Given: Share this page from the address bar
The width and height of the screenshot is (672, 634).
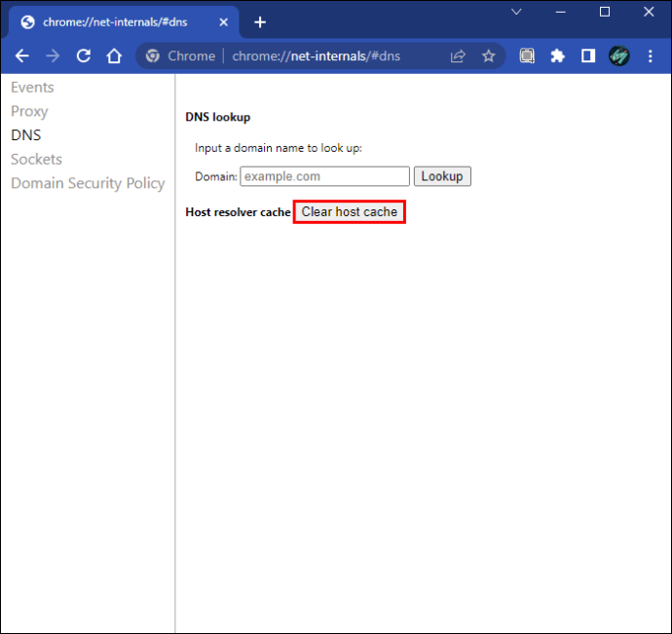Looking at the screenshot, I should [458, 56].
